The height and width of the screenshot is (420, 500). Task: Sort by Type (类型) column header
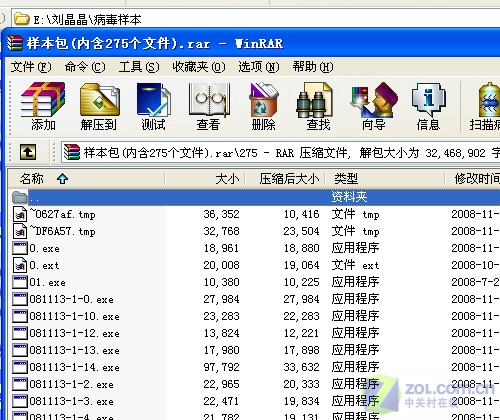pyautogui.click(x=385, y=179)
